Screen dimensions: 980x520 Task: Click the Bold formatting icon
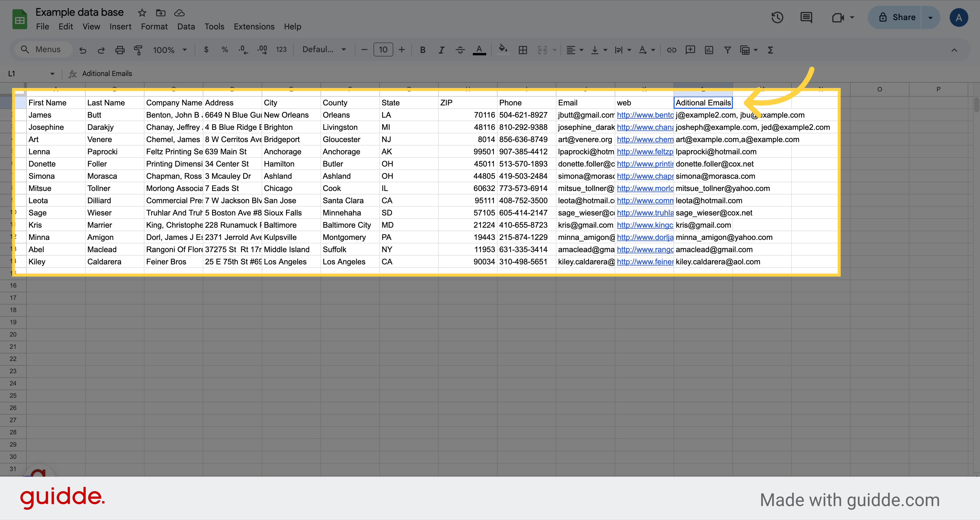click(x=422, y=50)
